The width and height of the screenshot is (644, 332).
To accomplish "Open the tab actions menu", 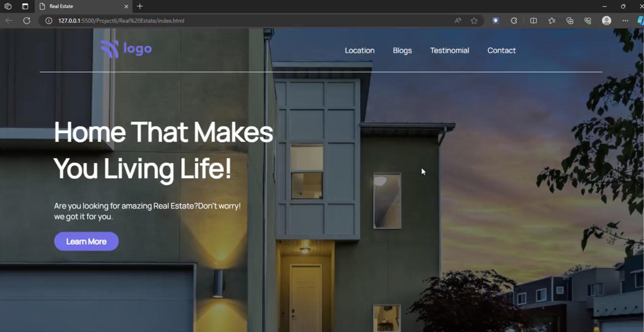I will (25, 6).
